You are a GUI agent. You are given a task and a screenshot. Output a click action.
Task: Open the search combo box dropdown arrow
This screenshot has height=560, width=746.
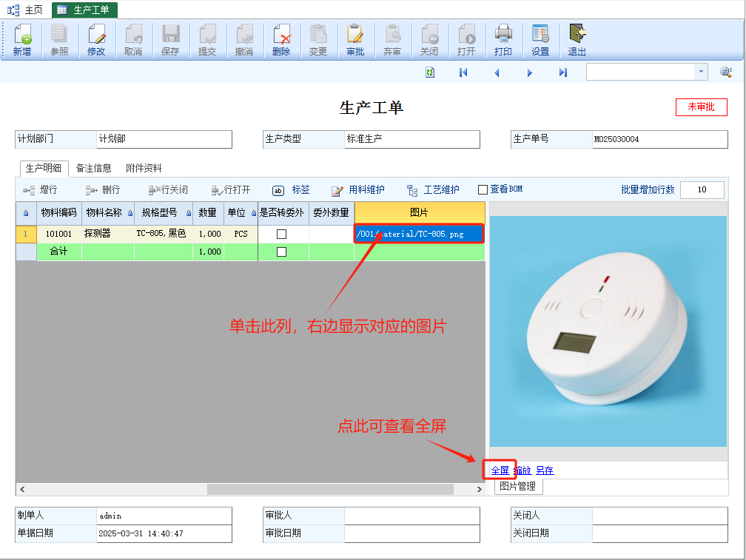[x=701, y=72]
